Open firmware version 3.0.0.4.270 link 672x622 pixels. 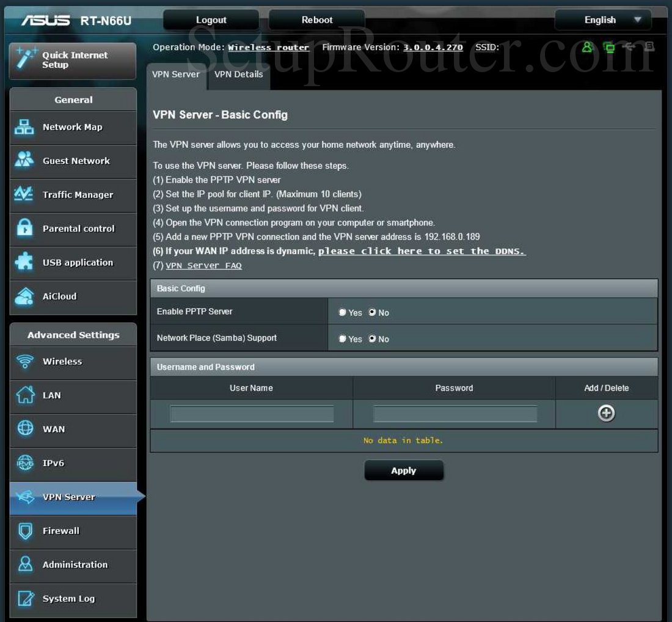point(433,47)
